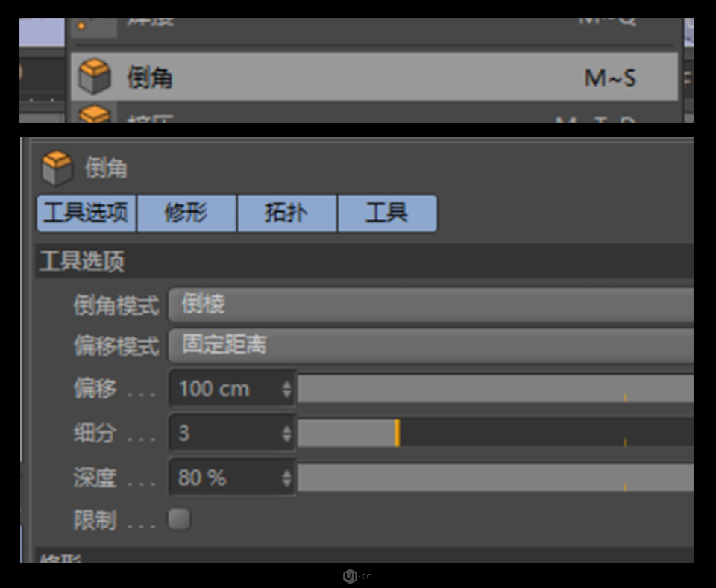The width and height of the screenshot is (716, 588).
Task: Switch to the 修形 tab
Action: click(186, 213)
